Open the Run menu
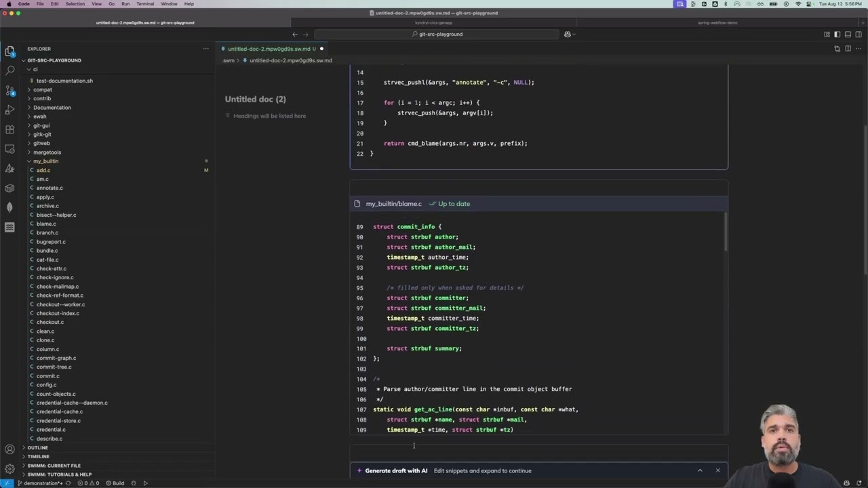Image resolution: width=868 pixels, height=488 pixels. click(x=125, y=4)
